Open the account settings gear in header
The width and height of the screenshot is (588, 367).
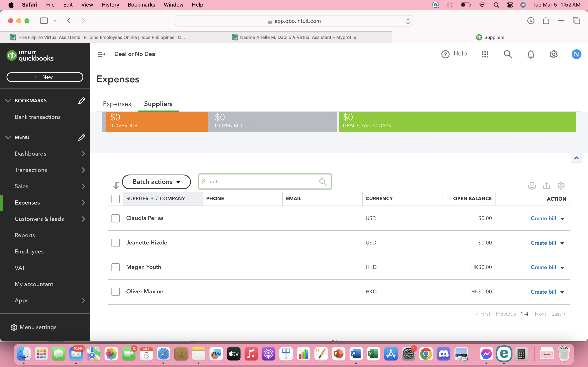tap(553, 54)
